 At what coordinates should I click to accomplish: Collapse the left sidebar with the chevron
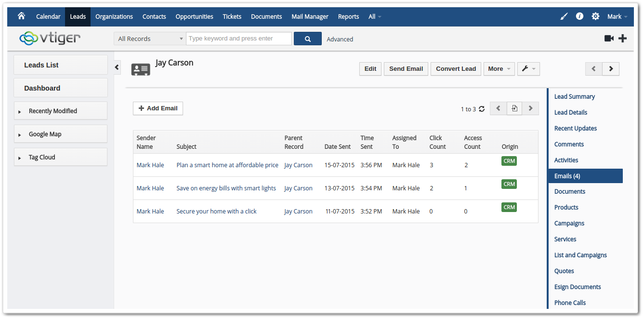[x=117, y=67]
